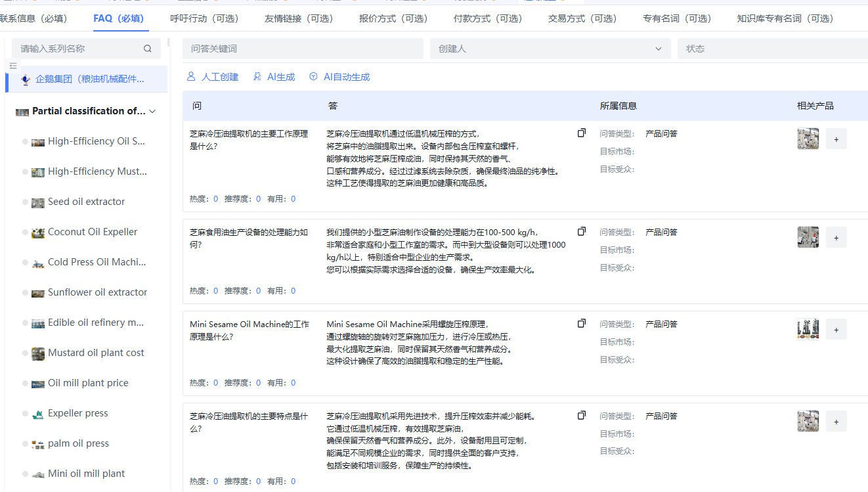This screenshot has width=868, height=492.
Task: Open the 状态 filter dropdown
Action: click(x=775, y=49)
